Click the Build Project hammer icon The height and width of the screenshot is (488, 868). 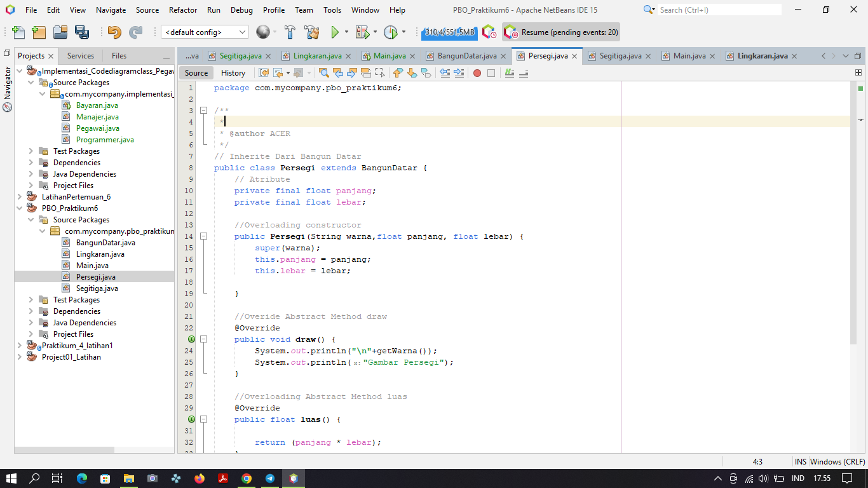click(290, 32)
